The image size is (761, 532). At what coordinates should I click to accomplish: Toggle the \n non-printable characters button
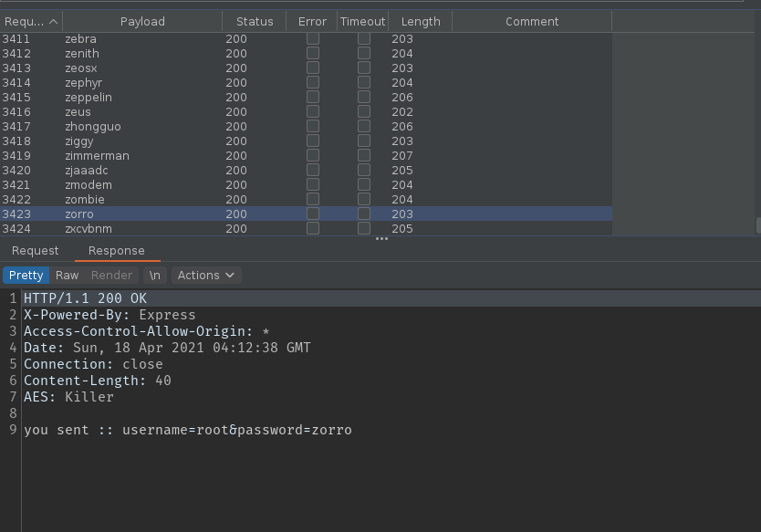click(155, 275)
